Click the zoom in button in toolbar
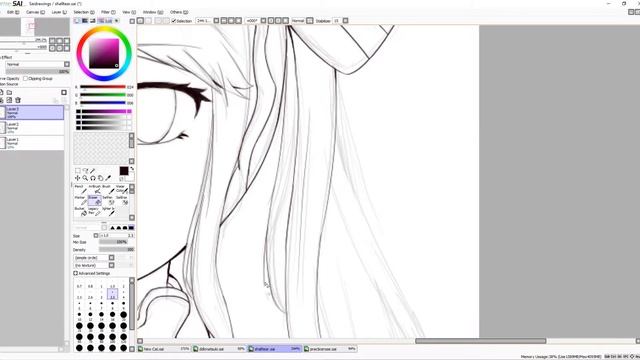 231,20
